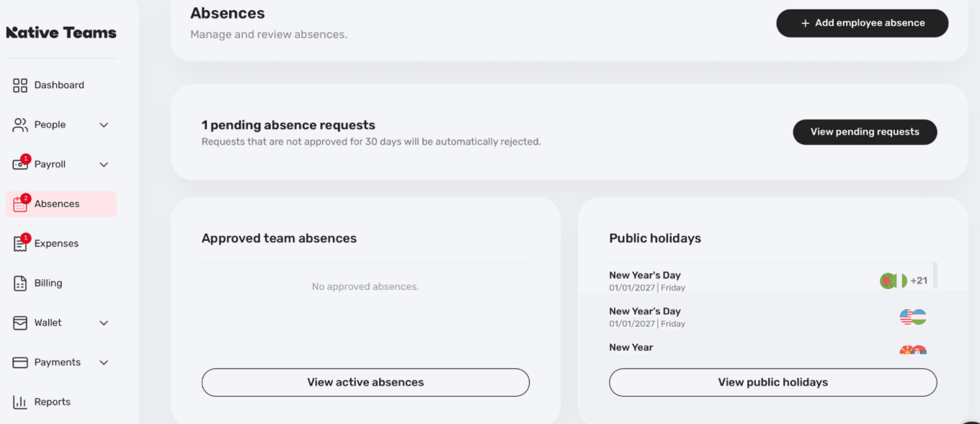Click the flag icons beside New Year holiday

913,350
